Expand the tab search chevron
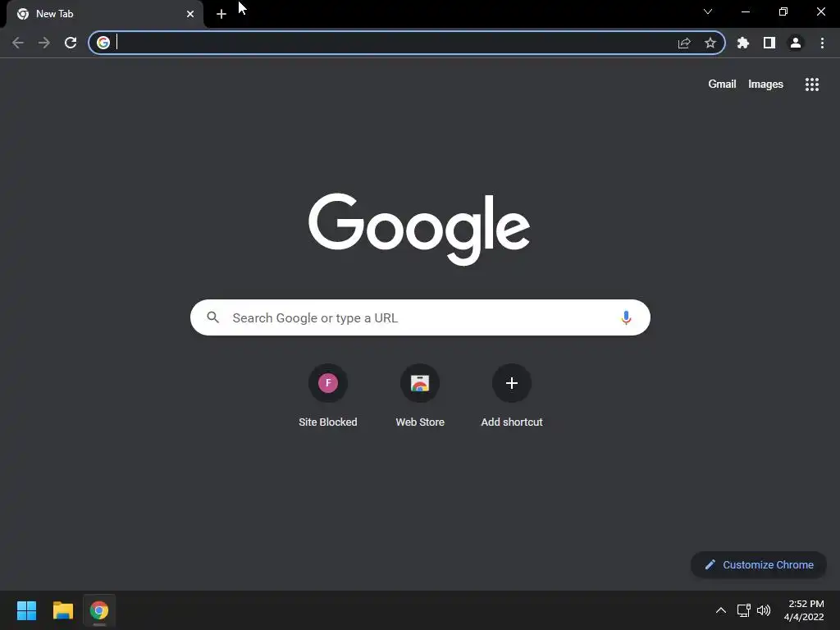 tap(708, 11)
